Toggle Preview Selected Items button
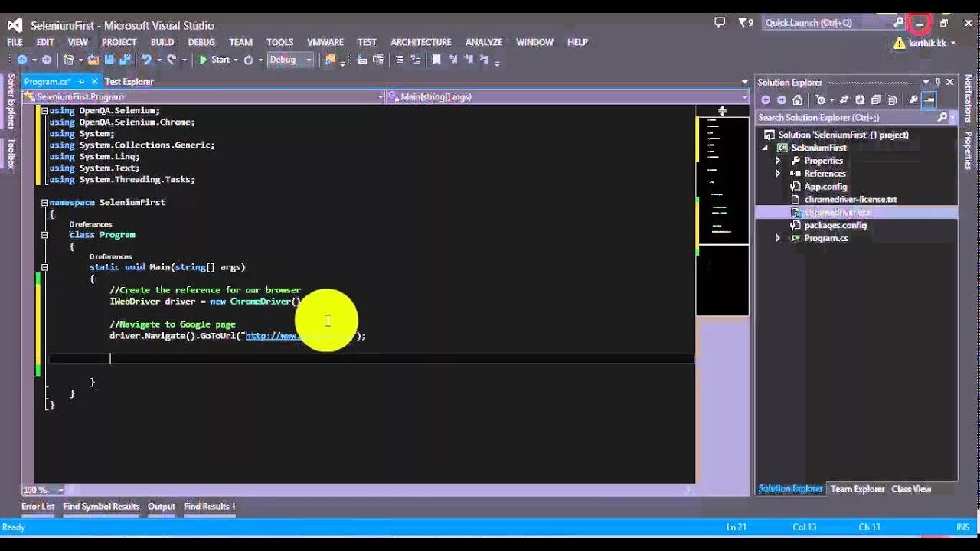Viewport: 980px width, 551px height. (929, 100)
